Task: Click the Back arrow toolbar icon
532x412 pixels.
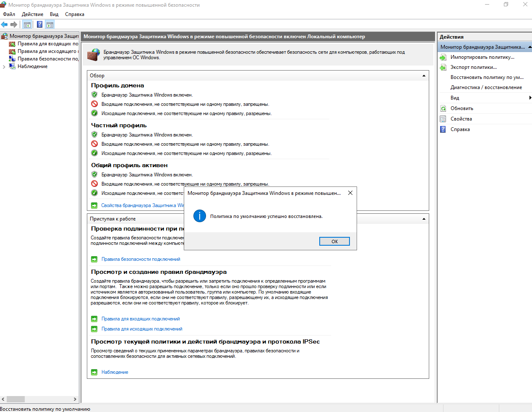Action: (x=4, y=24)
